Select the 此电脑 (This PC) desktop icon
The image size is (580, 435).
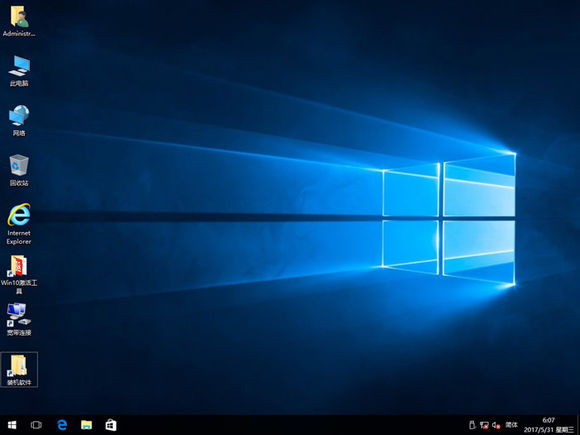pyautogui.click(x=19, y=71)
